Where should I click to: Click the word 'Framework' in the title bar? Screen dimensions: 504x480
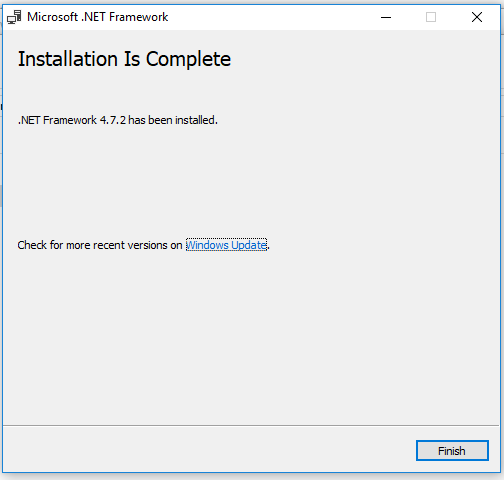(x=138, y=17)
